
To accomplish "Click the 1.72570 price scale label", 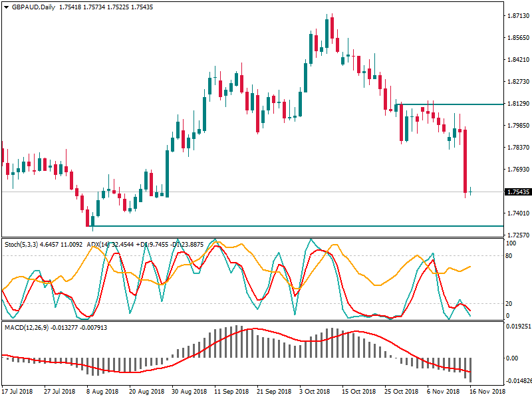I will point(518,235).
